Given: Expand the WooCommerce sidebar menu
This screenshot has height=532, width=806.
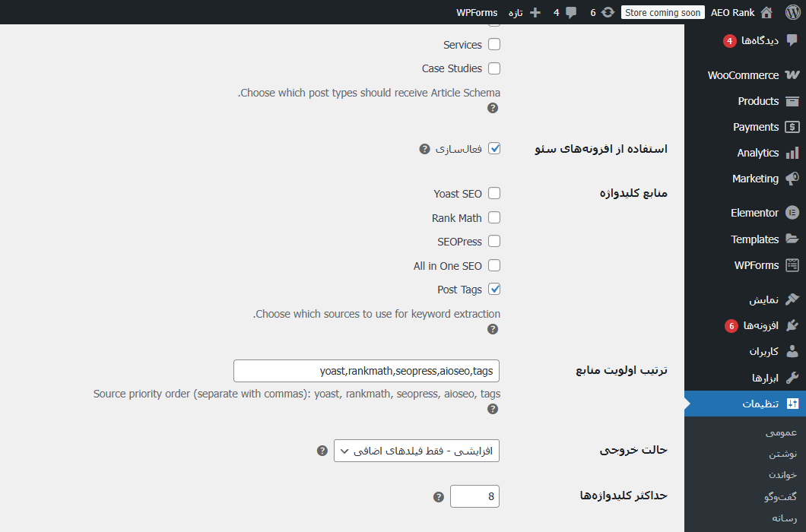Looking at the screenshot, I should click(x=743, y=75).
